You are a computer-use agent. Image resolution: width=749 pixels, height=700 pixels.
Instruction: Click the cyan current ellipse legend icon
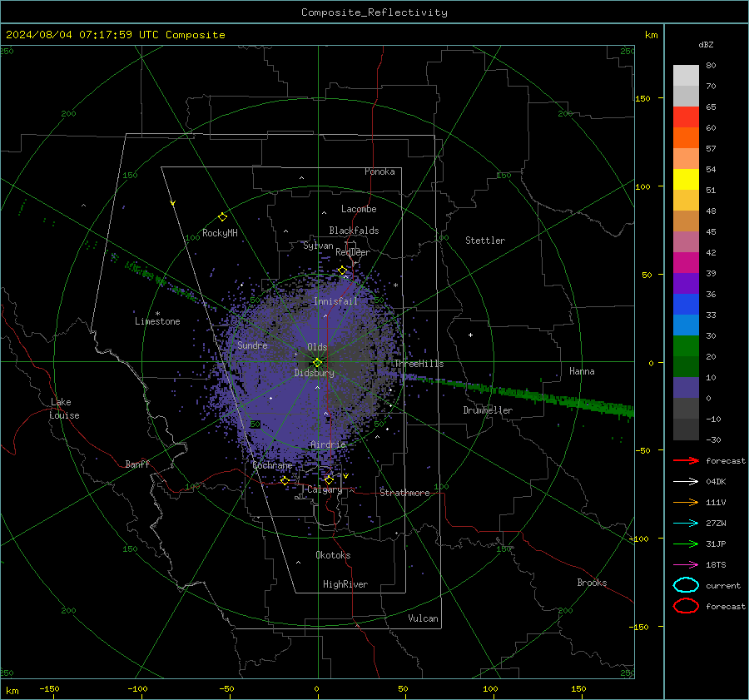[686, 585]
